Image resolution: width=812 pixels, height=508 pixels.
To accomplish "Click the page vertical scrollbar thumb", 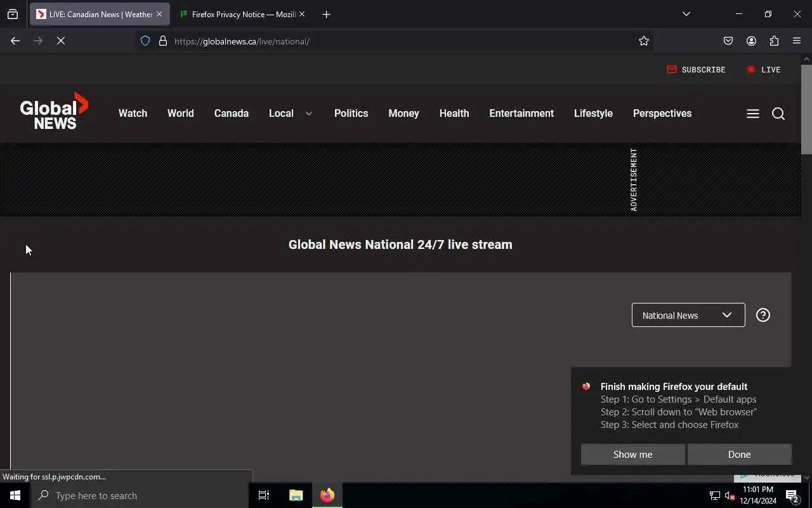I will [806, 109].
